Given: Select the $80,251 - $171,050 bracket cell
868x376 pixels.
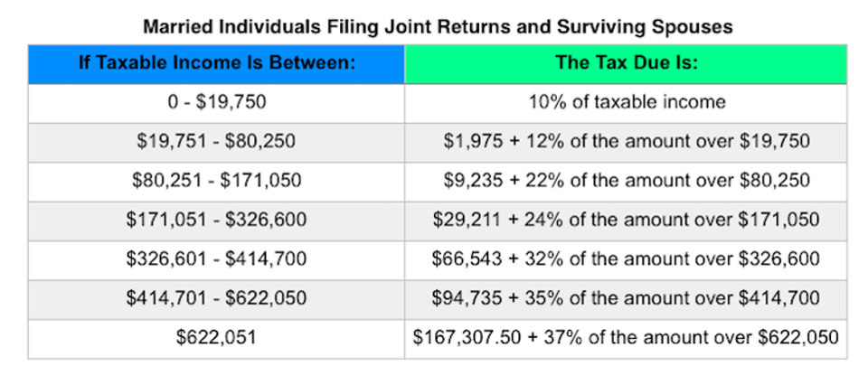Looking at the screenshot, I should coord(216,182).
